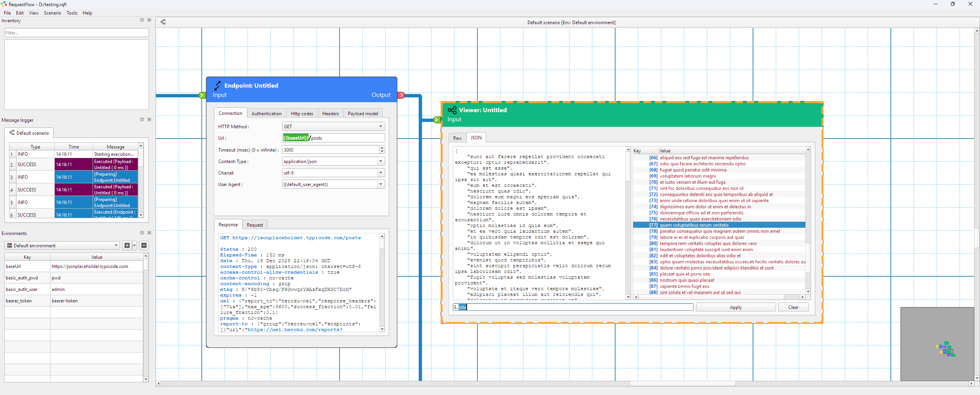Switch to the Raw tab in Viewer
Image resolution: width=980 pixels, height=395 pixels.
457,138
